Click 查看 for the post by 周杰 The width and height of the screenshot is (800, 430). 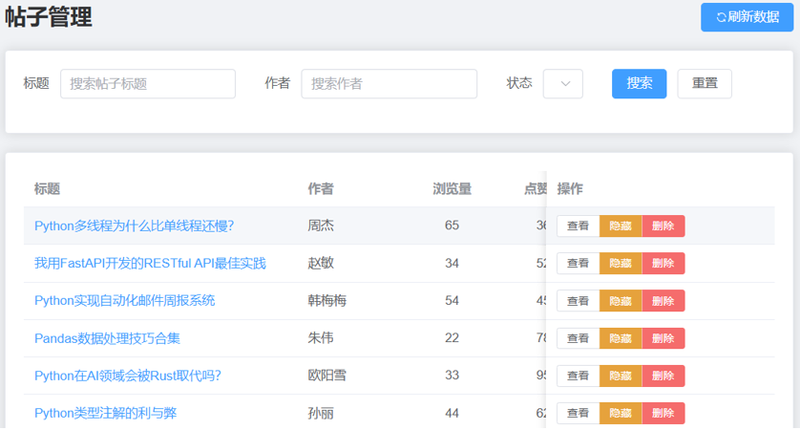point(578,226)
